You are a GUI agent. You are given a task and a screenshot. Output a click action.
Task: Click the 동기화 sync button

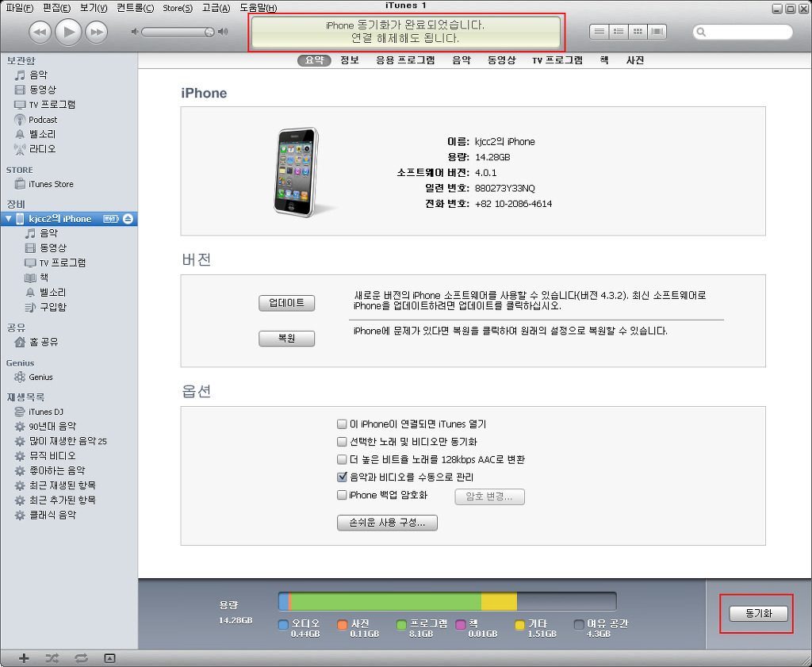758,614
